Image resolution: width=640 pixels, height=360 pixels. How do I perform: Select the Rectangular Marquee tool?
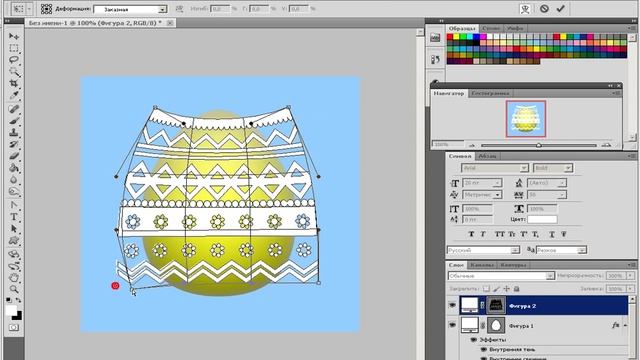click(14, 48)
